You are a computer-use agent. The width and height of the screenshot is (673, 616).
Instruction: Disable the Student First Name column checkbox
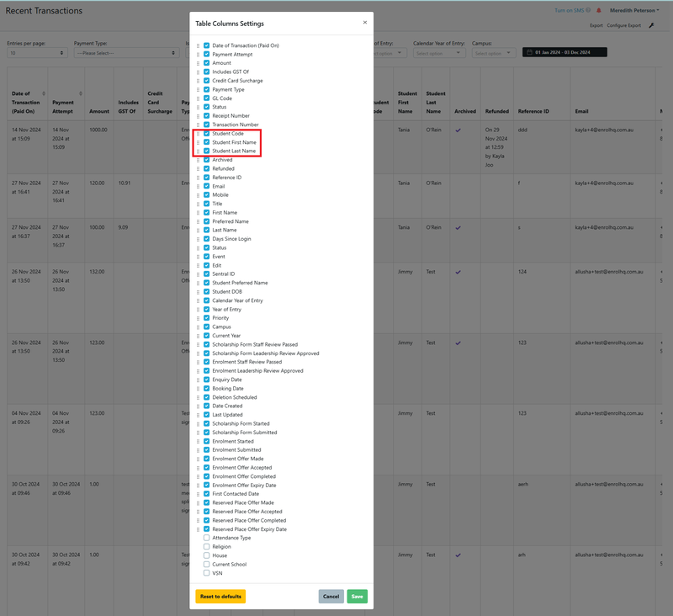click(x=206, y=142)
